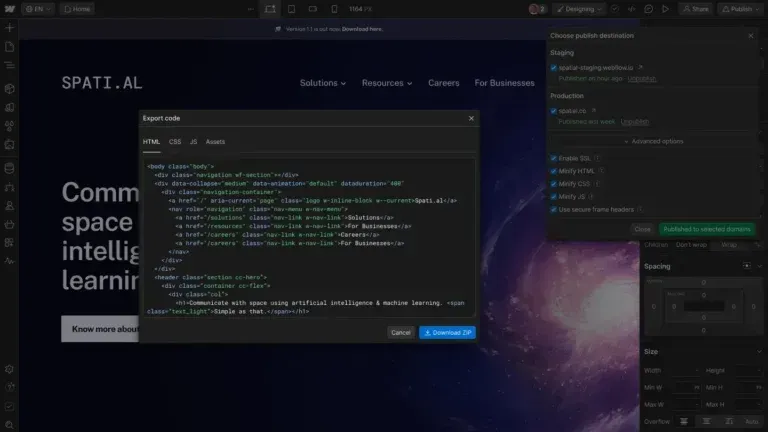The height and width of the screenshot is (432, 768).
Task: Uncheck the spatial.co production domain
Action: pos(553,111)
